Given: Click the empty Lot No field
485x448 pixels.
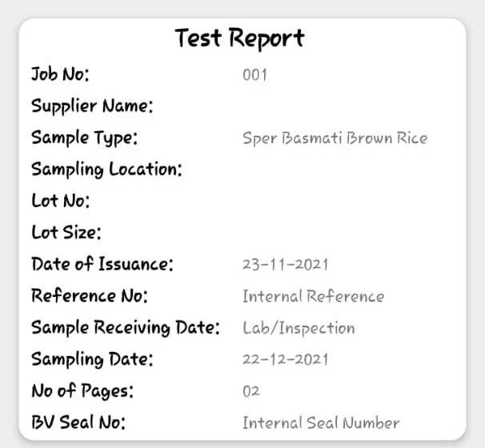Looking at the screenshot, I should pos(350,202).
